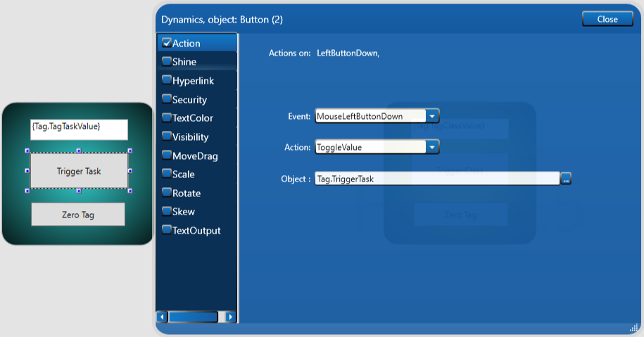Image resolution: width=644 pixels, height=337 pixels.
Task: Select the Scale item in list
Action: coord(183,174)
